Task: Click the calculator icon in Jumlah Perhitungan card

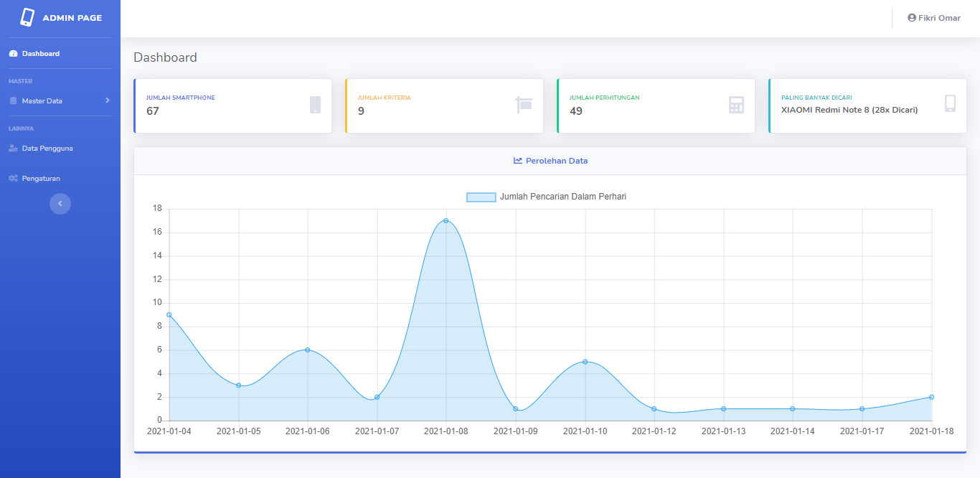Action: (736, 105)
